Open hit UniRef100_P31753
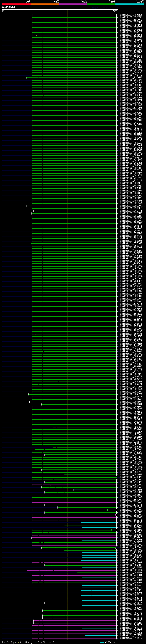 (x=131, y=552)
